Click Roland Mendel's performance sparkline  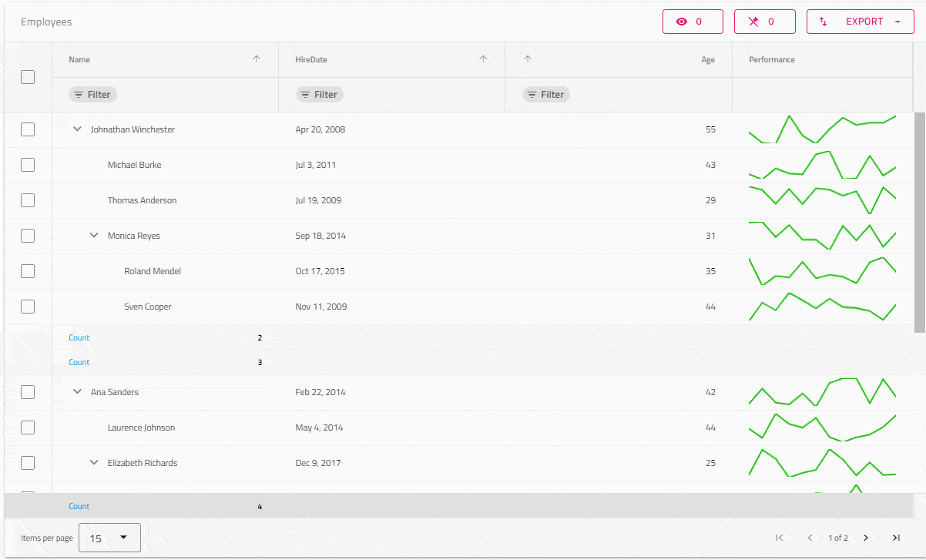click(x=822, y=271)
